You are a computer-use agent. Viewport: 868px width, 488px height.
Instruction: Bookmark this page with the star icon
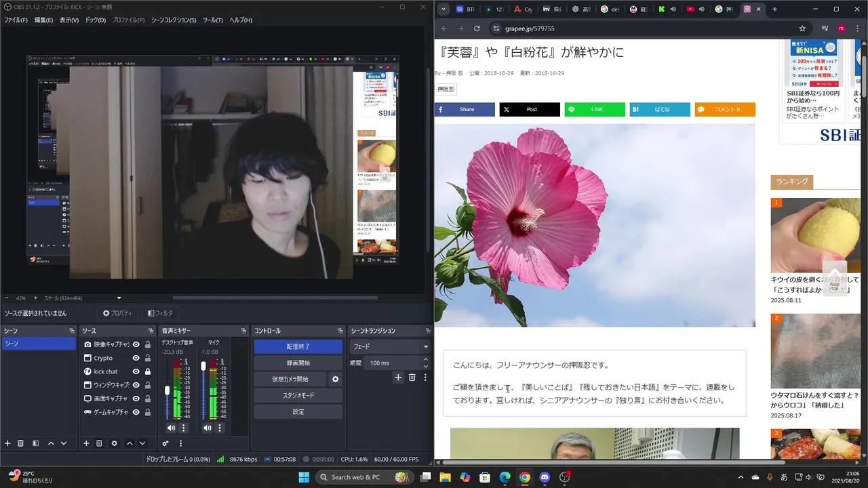tap(802, 28)
